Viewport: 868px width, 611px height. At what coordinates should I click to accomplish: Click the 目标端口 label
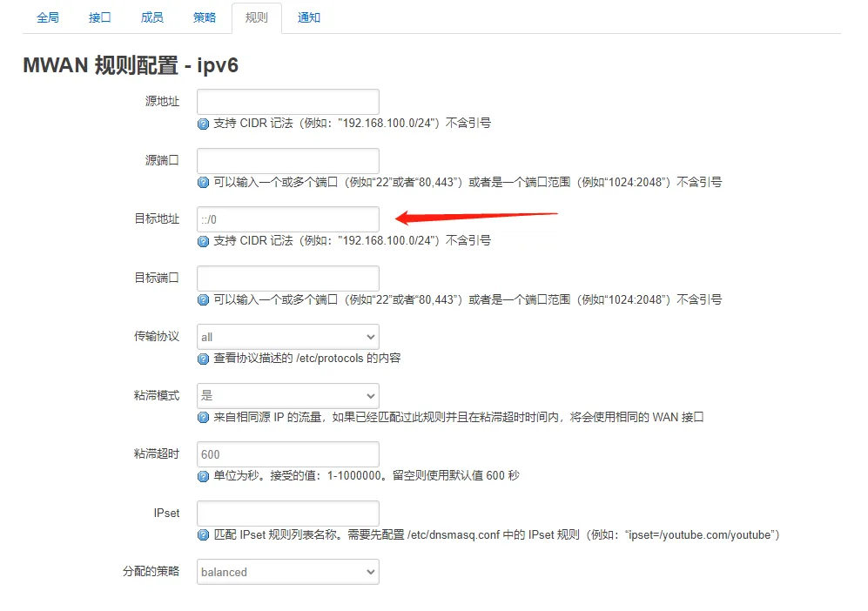(158, 278)
